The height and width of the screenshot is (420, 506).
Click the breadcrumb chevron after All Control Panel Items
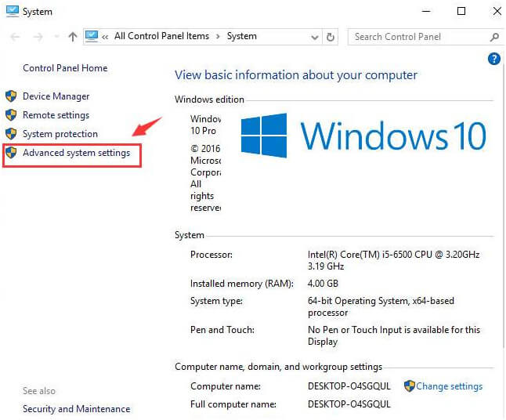pyautogui.click(x=219, y=37)
